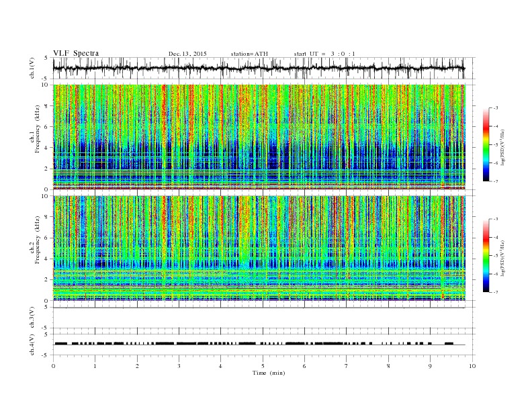Click the ch.2 spectrogram '4' kHz tick label

click(47, 259)
